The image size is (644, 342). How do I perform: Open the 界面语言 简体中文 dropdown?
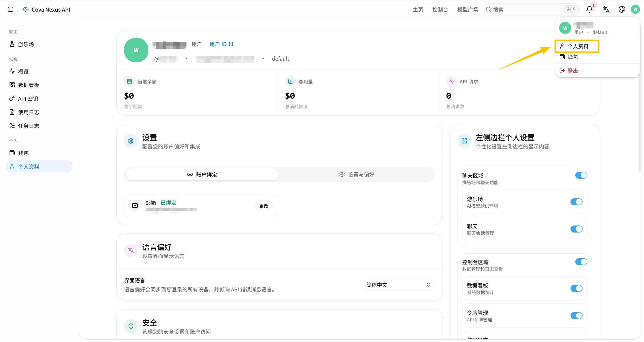(398, 285)
